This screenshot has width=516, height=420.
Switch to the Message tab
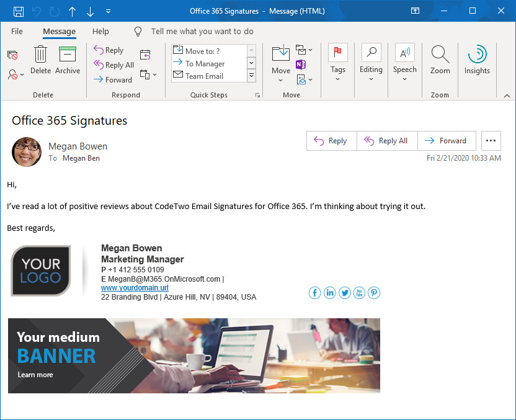[60, 31]
